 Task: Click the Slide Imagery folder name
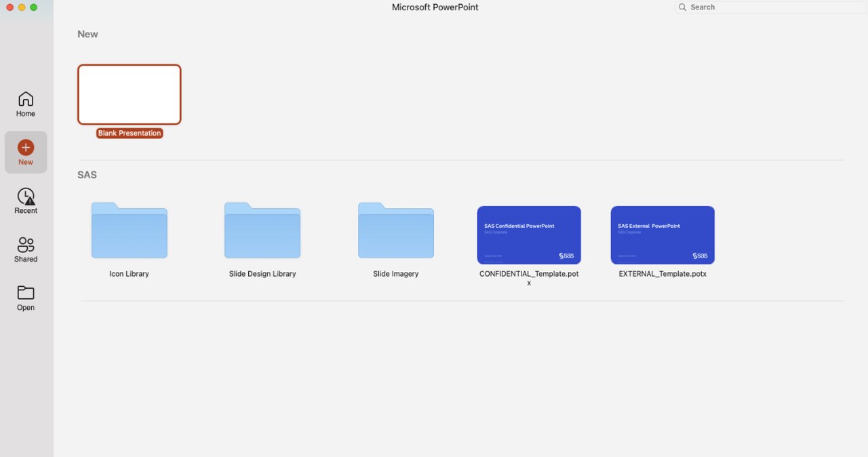(x=396, y=274)
